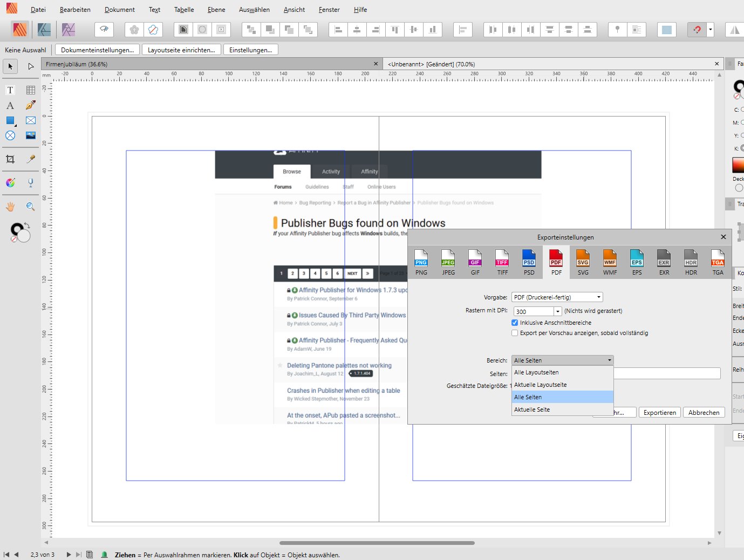This screenshot has width=744, height=560.
Task: Click the red gradient swatch in color panel
Action: (x=738, y=165)
